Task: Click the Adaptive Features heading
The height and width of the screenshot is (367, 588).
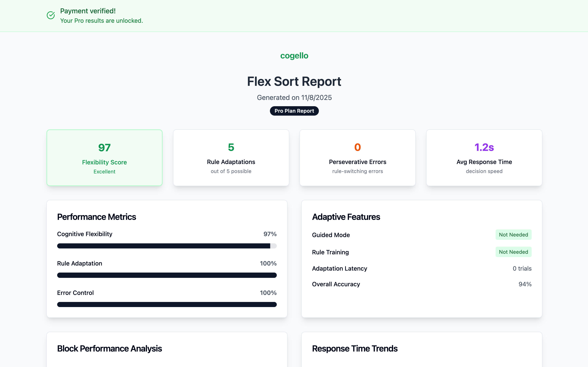Action: click(346, 217)
